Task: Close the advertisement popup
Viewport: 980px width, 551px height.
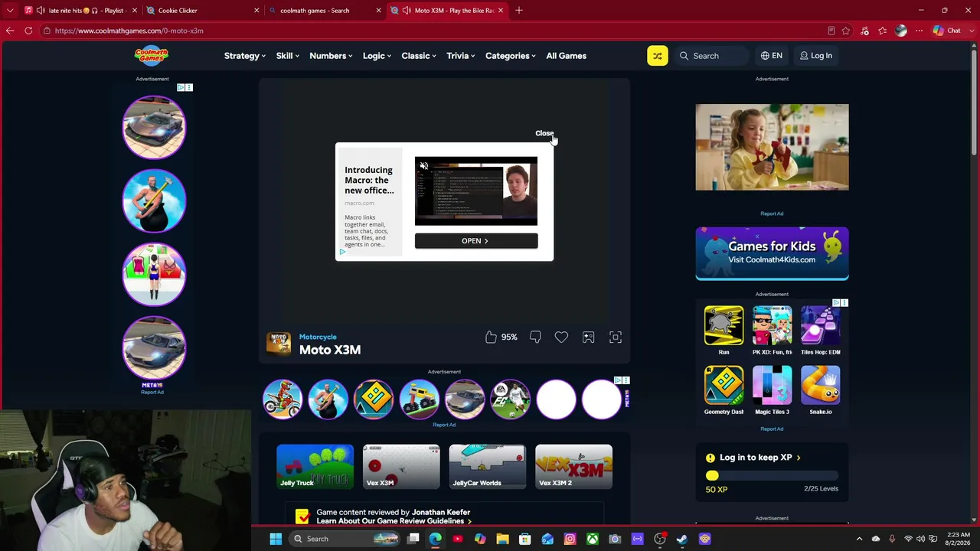Action: pos(544,133)
